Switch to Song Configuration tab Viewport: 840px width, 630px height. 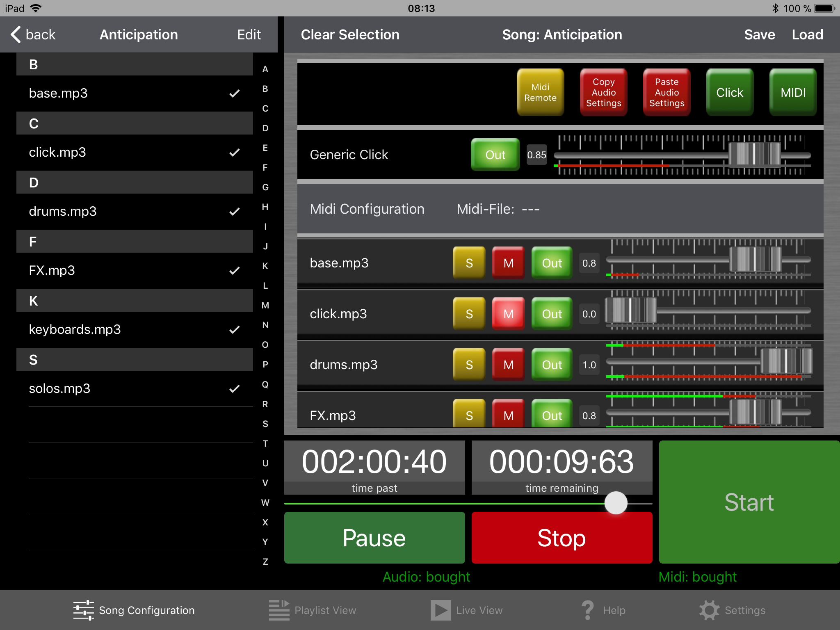134,610
